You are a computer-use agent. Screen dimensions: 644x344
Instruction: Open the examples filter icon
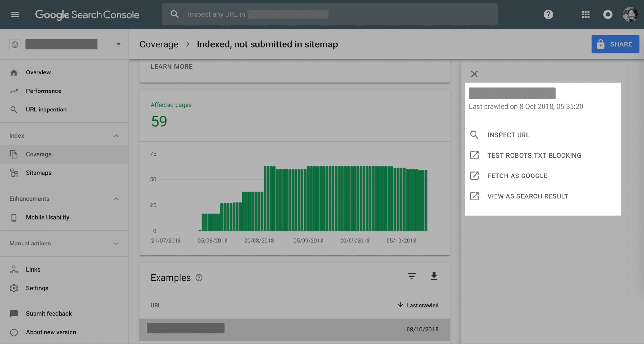(x=411, y=276)
